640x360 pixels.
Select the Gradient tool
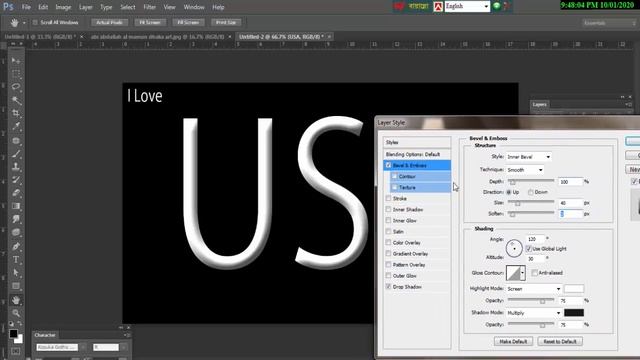point(16,206)
